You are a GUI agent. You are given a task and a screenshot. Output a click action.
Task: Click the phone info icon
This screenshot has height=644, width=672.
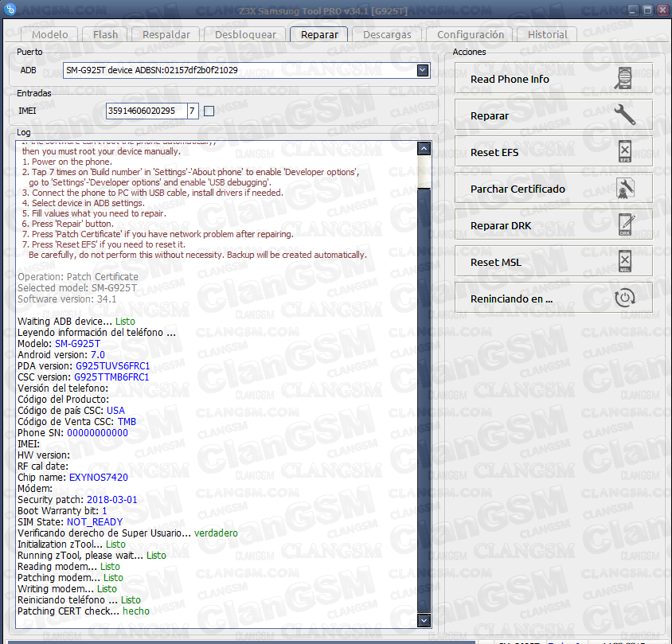point(624,79)
